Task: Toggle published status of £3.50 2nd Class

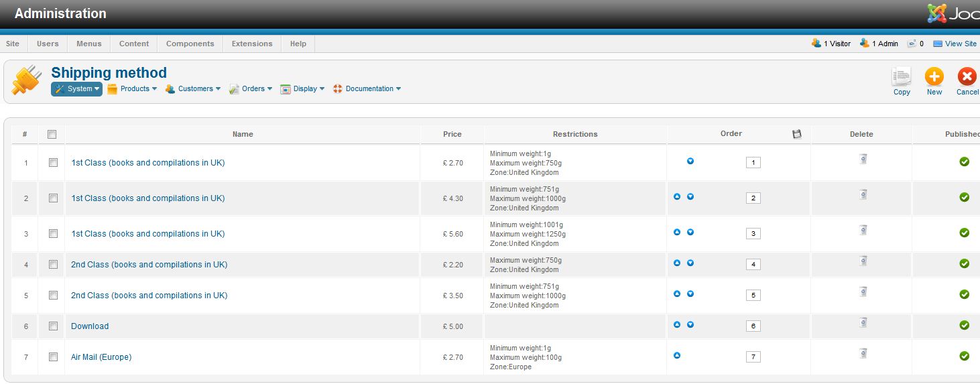Action: pos(965,294)
